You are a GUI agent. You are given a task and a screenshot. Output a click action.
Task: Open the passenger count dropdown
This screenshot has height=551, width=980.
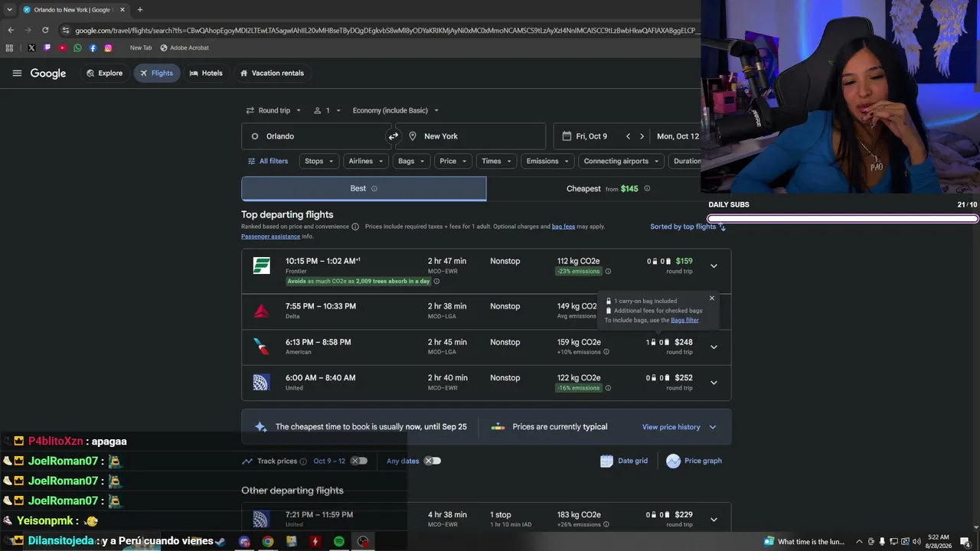[x=327, y=110]
